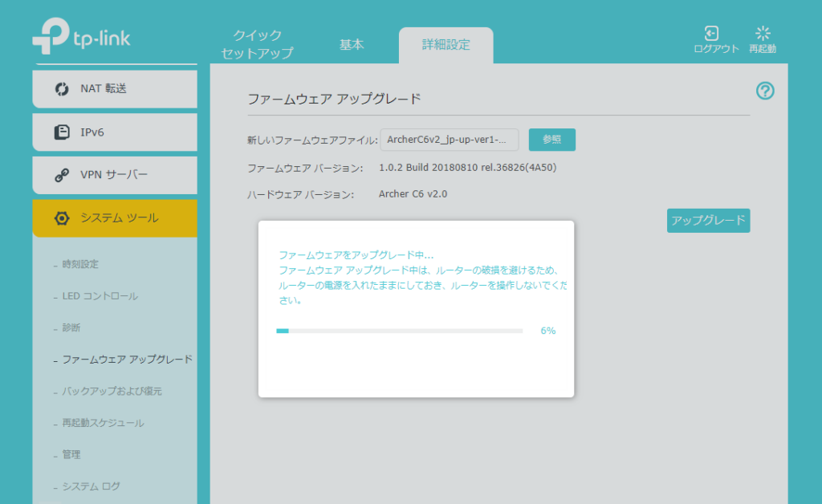Click the NAT転送 sync icon
Screen dimensions: 822x504
click(62, 89)
